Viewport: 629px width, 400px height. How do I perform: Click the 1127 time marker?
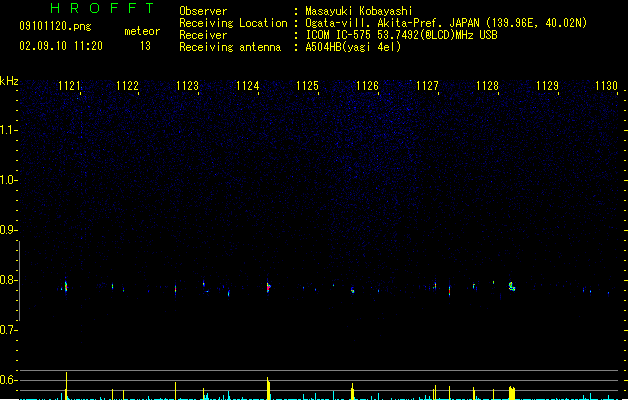tap(427, 86)
